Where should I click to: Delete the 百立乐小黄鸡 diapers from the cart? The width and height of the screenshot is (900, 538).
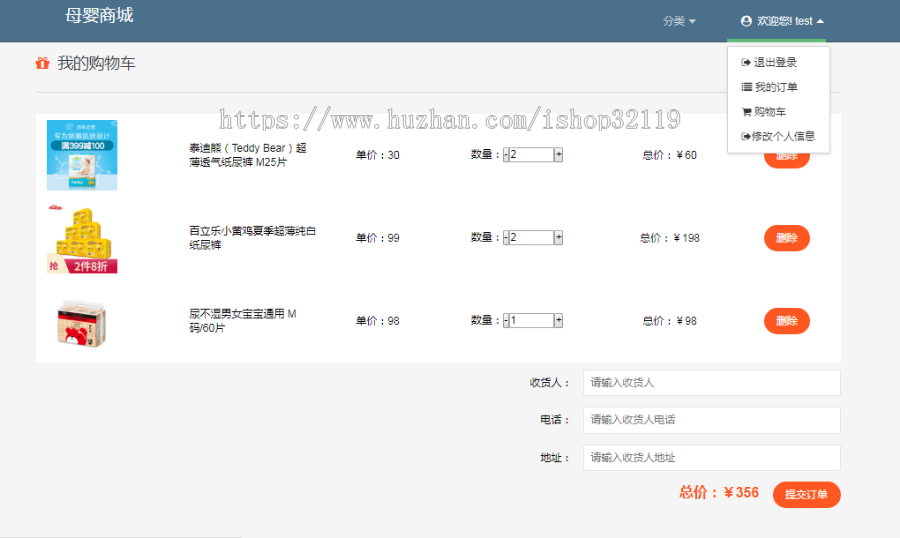[786, 238]
